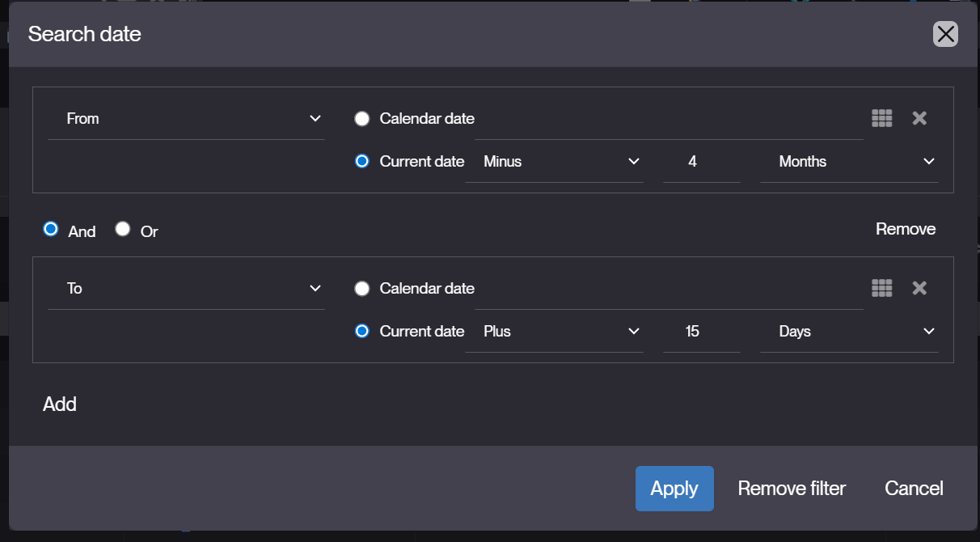Open the Days unit dropdown
Screen dimensions: 980x542
849,332
